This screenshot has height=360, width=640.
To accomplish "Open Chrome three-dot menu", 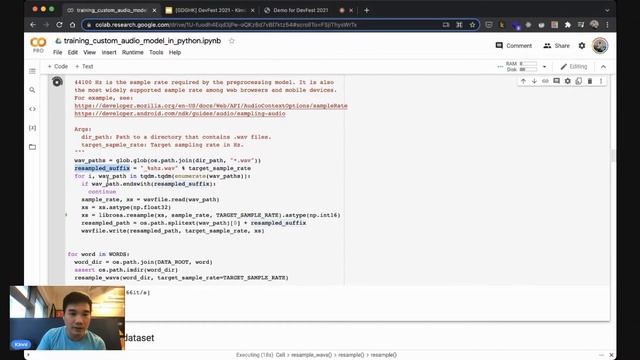I will tap(607, 25).
